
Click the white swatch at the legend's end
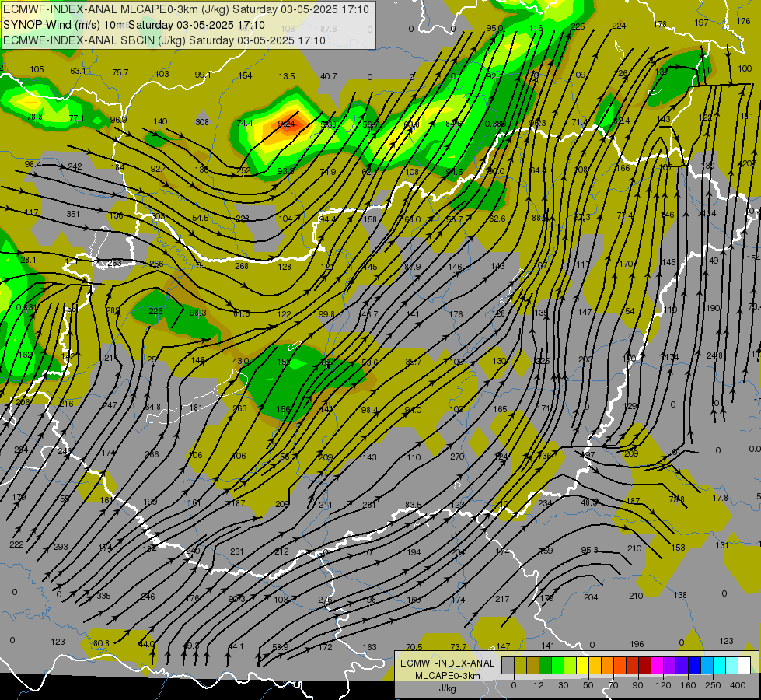(745, 665)
